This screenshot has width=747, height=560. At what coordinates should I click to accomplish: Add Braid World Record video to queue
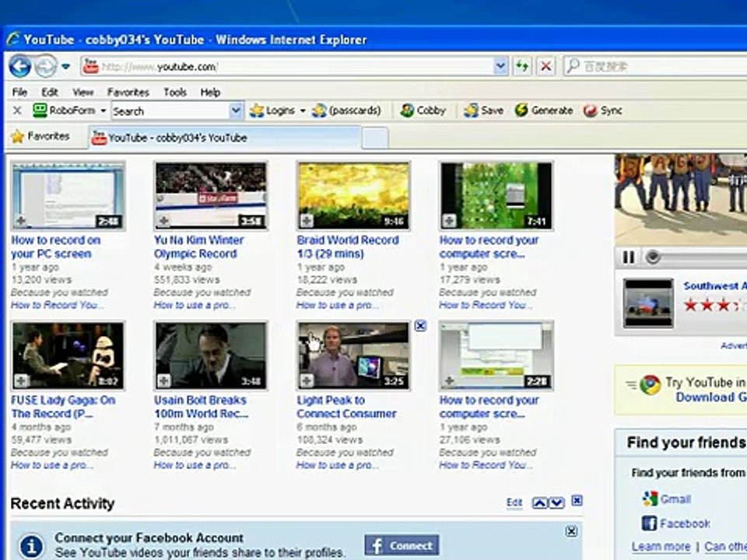(x=307, y=220)
